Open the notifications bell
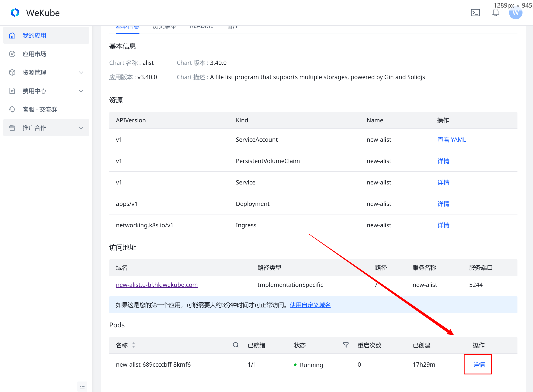Image resolution: width=533 pixels, height=392 pixels. pyautogui.click(x=495, y=13)
